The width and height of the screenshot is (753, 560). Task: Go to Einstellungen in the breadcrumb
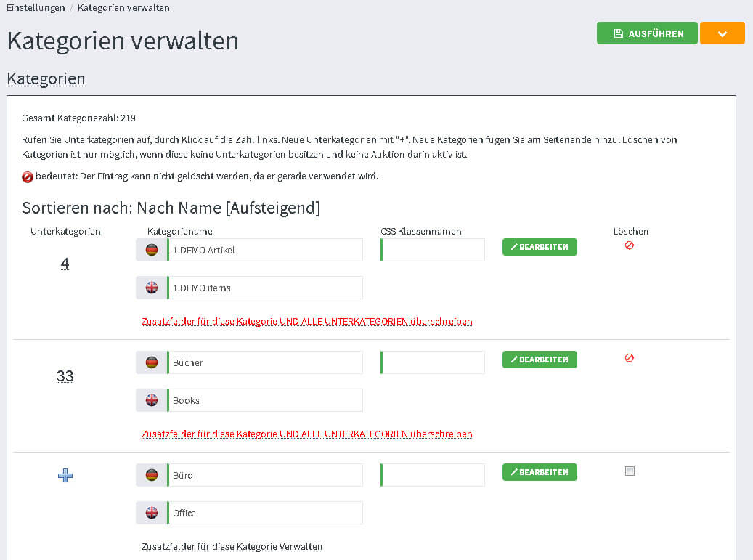pos(34,8)
